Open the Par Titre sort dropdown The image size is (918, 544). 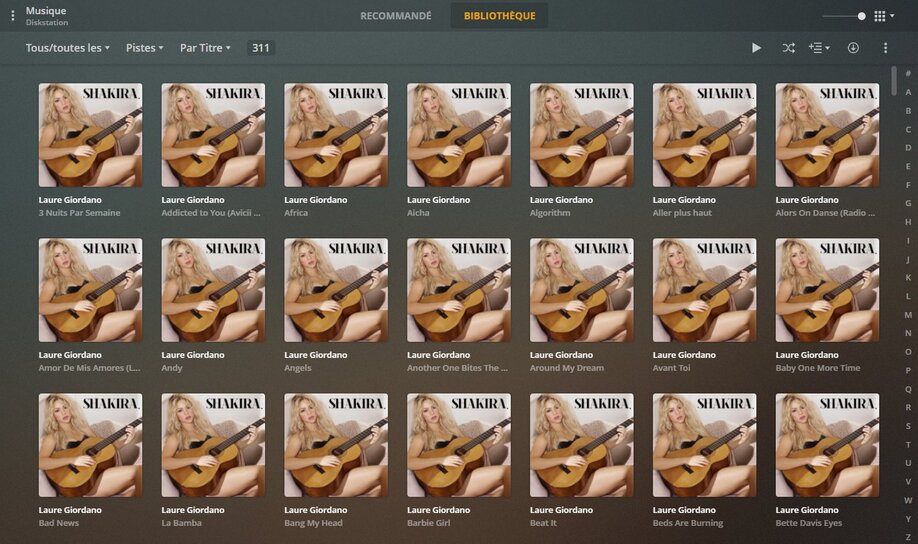205,48
